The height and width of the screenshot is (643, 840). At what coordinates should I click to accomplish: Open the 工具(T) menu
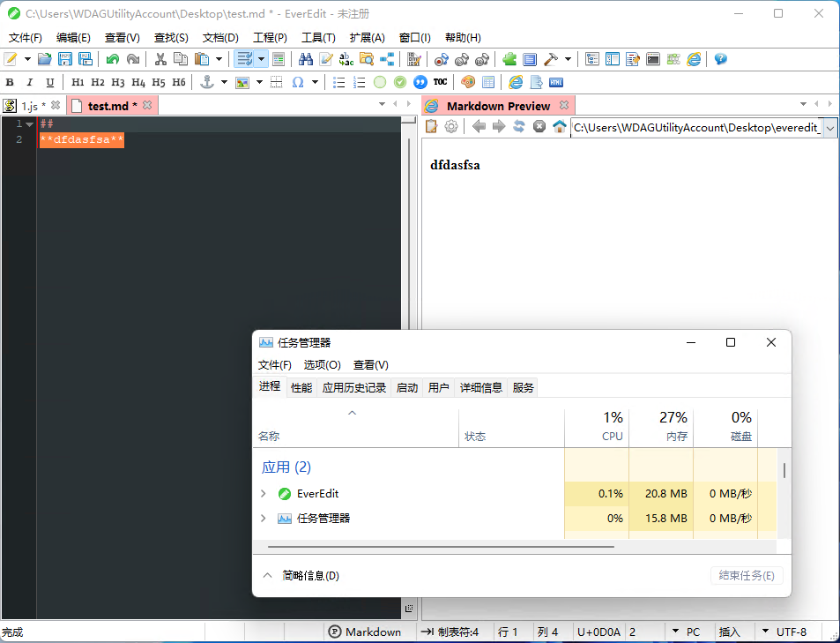[x=318, y=38]
